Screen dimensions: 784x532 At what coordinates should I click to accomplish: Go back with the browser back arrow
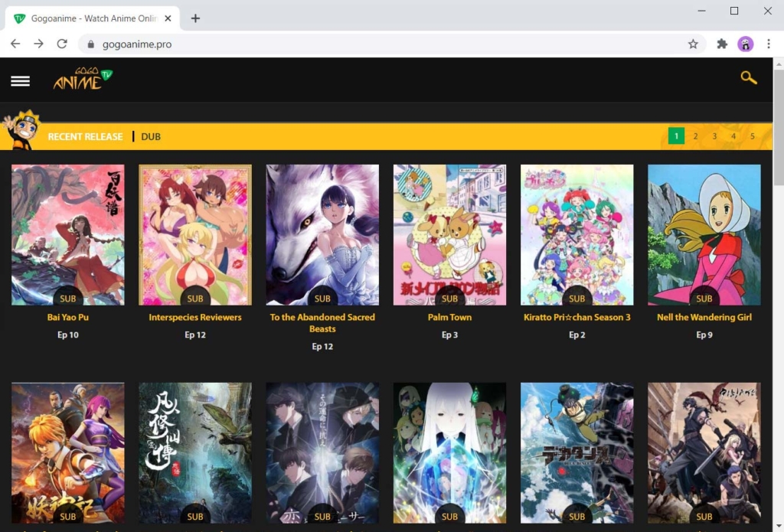[x=15, y=44]
